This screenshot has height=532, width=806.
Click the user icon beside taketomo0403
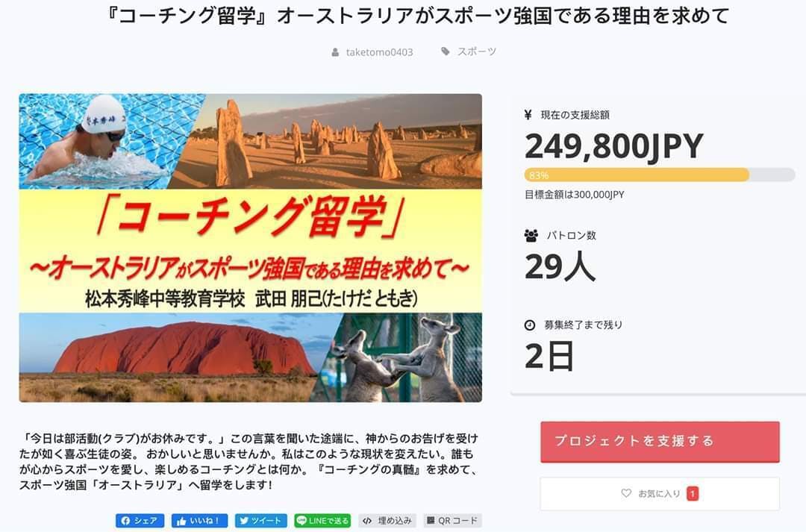[x=335, y=52]
